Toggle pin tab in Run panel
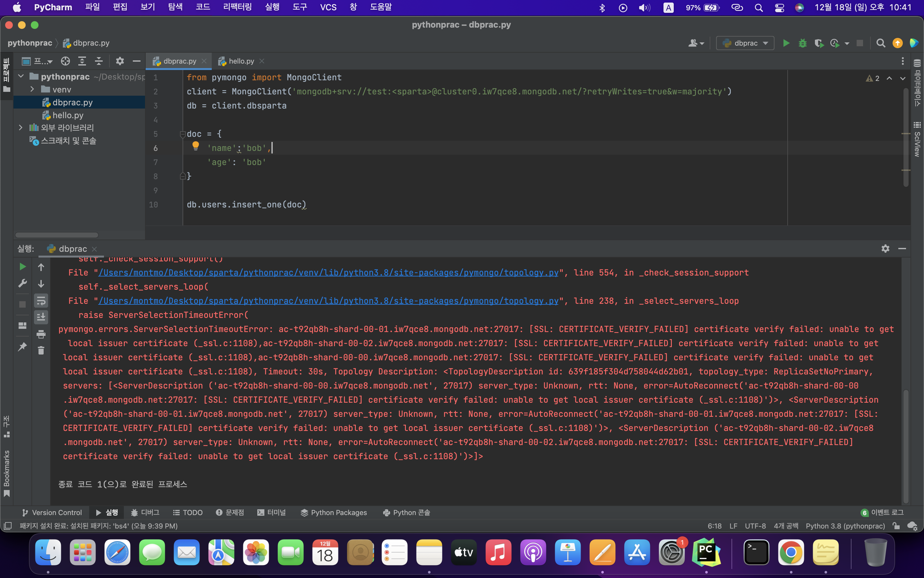 pos(22,347)
